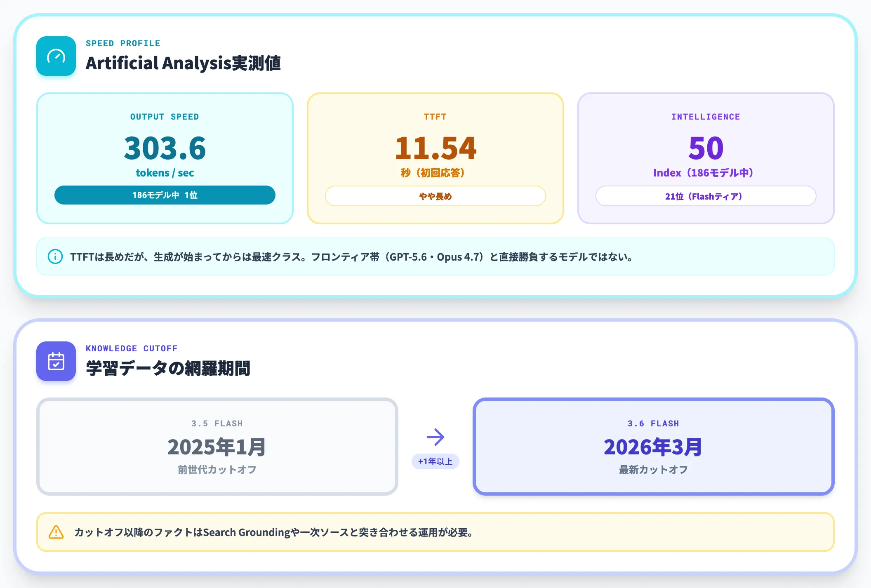The width and height of the screenshot is (871, 588).
Task: Click the warning triangle icon in the yellow notice
Action: [56, 532]
